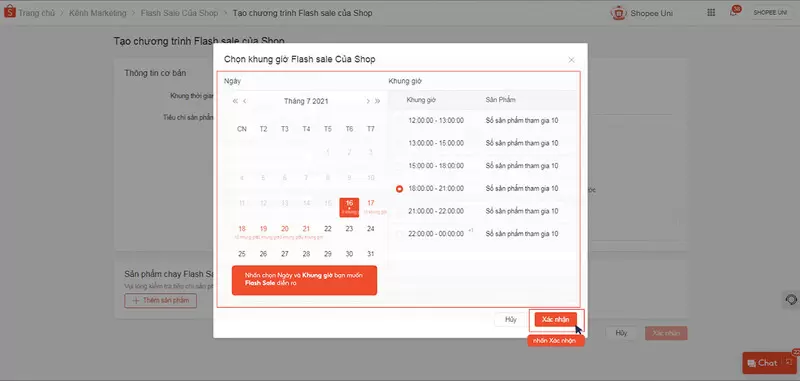Pick date 17 in July calendar

tap(371, 204)
